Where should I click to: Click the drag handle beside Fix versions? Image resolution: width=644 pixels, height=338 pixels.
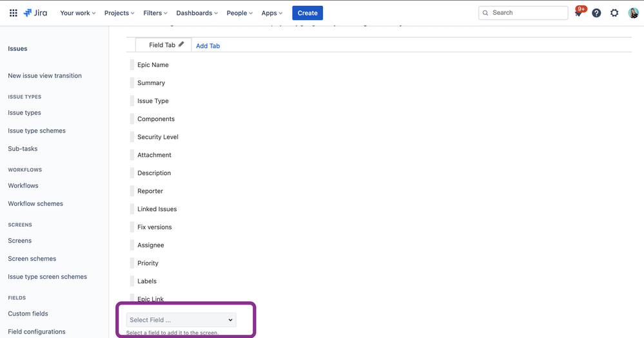[132, 227]
